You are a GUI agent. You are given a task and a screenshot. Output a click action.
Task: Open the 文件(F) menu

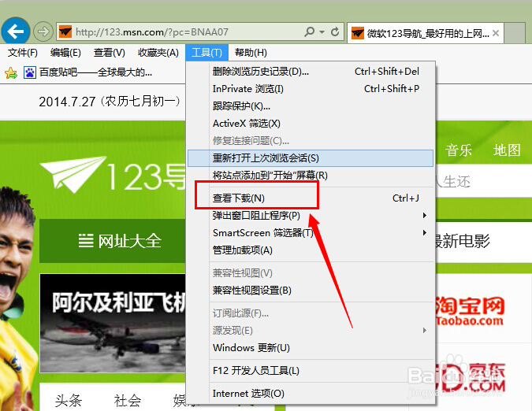(x=22, y=53)
